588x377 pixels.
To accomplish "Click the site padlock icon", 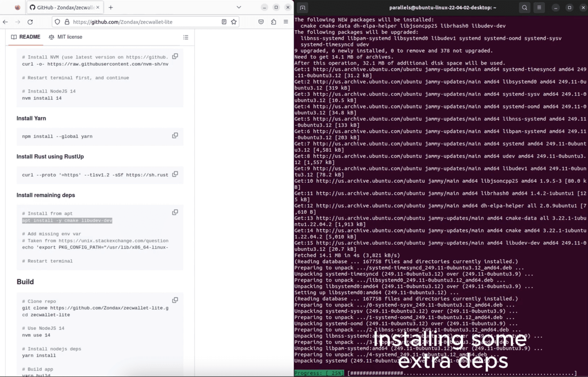I will tap(67, 22).
